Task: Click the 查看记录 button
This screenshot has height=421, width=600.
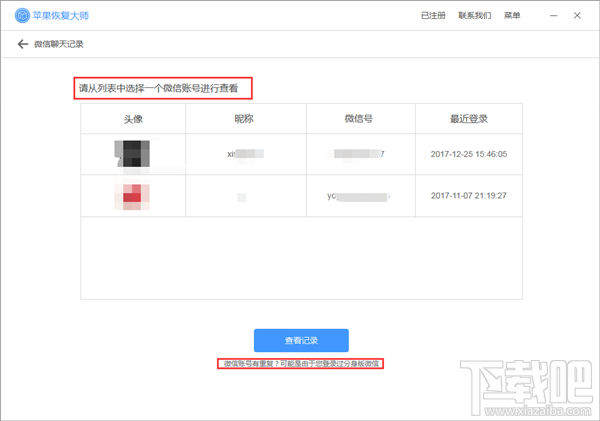Action: click(301, 340)
